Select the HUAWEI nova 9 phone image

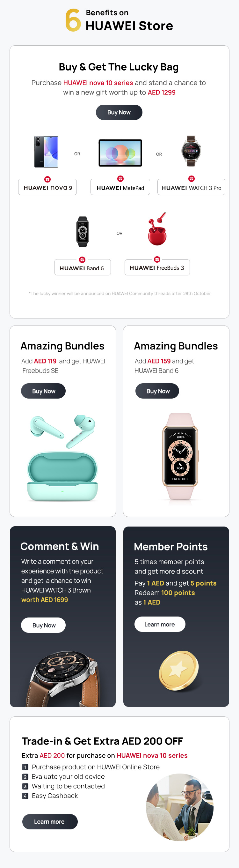tap(47, 152)
